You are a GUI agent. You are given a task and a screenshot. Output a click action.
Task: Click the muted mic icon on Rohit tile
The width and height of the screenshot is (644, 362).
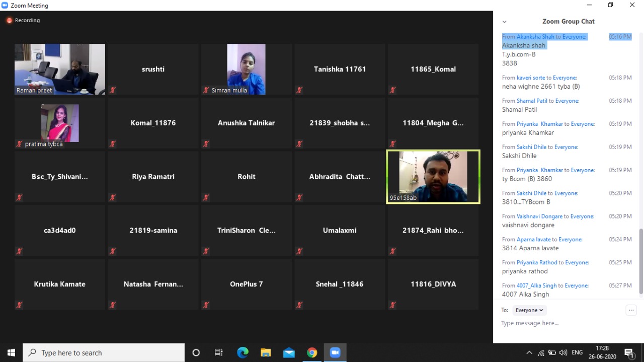[206, 197]
